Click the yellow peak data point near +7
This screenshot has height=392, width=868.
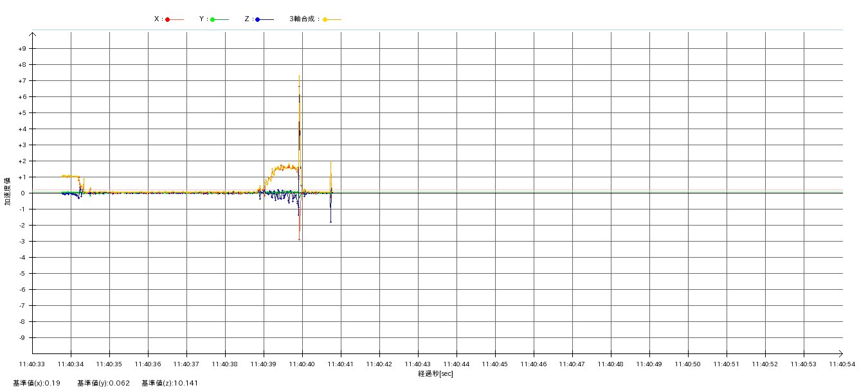click(299, 76)
